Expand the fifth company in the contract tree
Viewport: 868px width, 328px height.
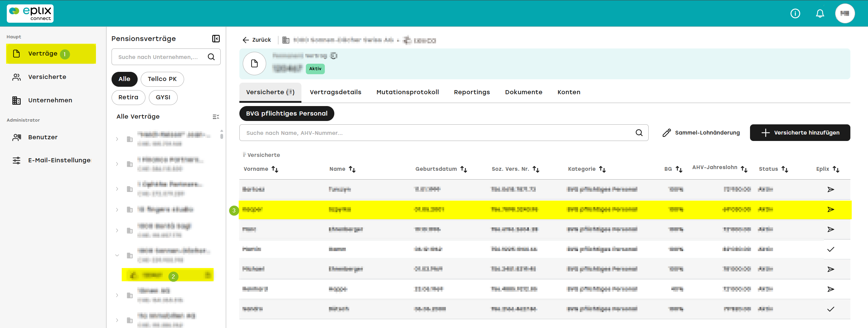pyautogui.click(x=117, y=230)
